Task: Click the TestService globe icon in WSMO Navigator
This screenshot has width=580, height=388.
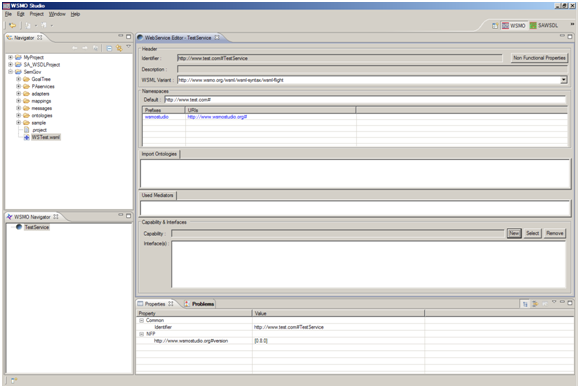Action: (x=19, y=227)
